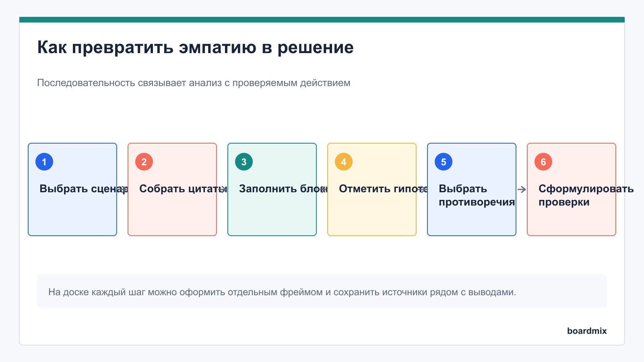Click the red step number 6 circle
This screenshot has height=362, width=644.
[543, 162]
